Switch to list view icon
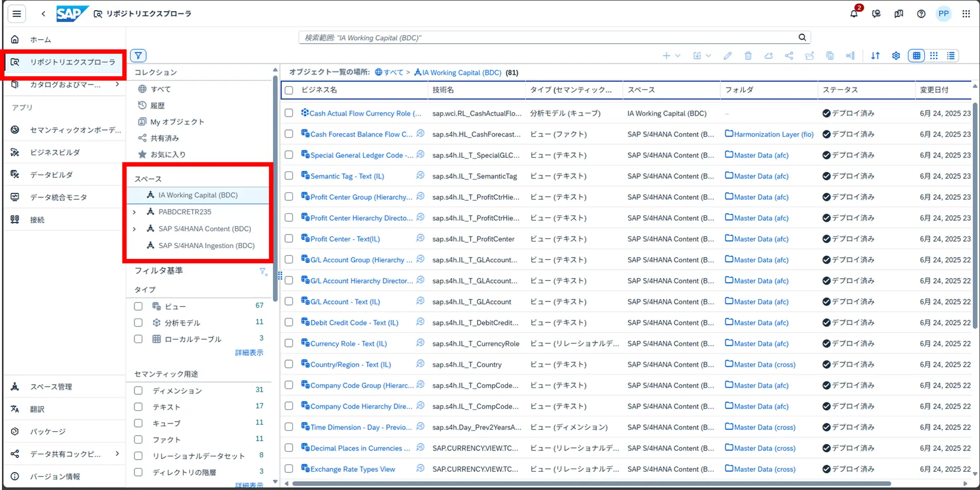Viewport: 980px width, 490px height. pos(951,56)
